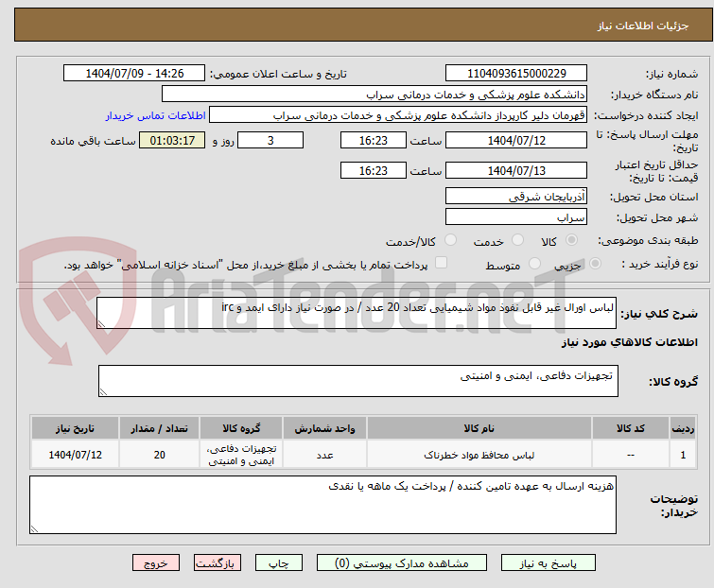Image resolution: width=714 pixels, height=588 pixels.
Task: Click the countdown timer 01:03:17 field
Action: (172, 140)
